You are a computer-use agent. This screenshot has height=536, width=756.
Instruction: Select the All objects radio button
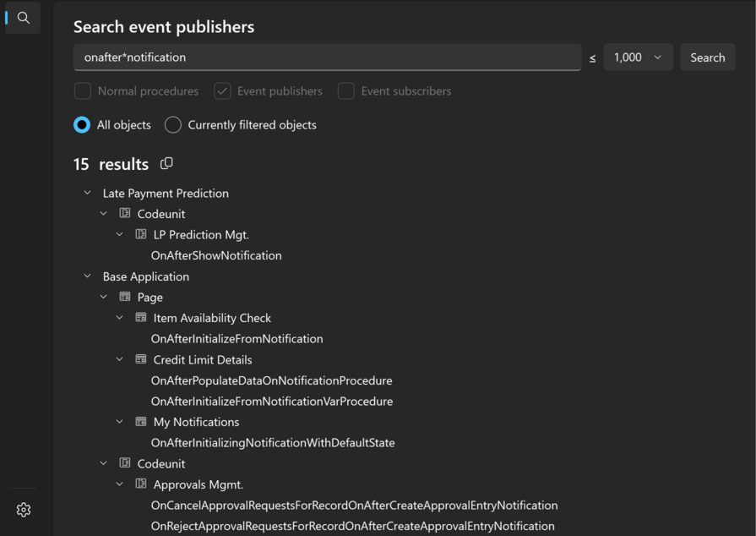click(x=82, y=124)
